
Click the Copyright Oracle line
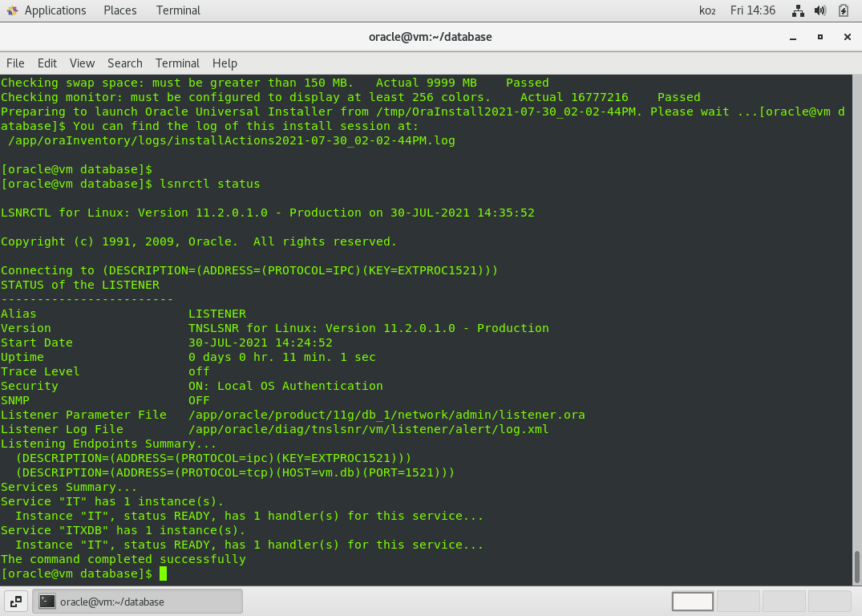pos(198,241)
